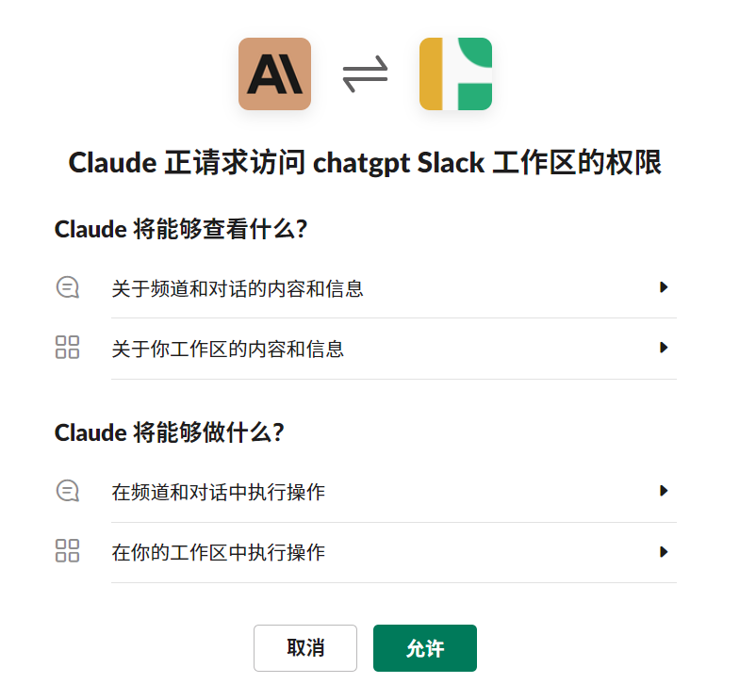Image resolution: width=756 pixels, height=700 pixels.
Task: Expand arrow for 关于频道和对话的内容和信息
Action: tap(664, 287)
